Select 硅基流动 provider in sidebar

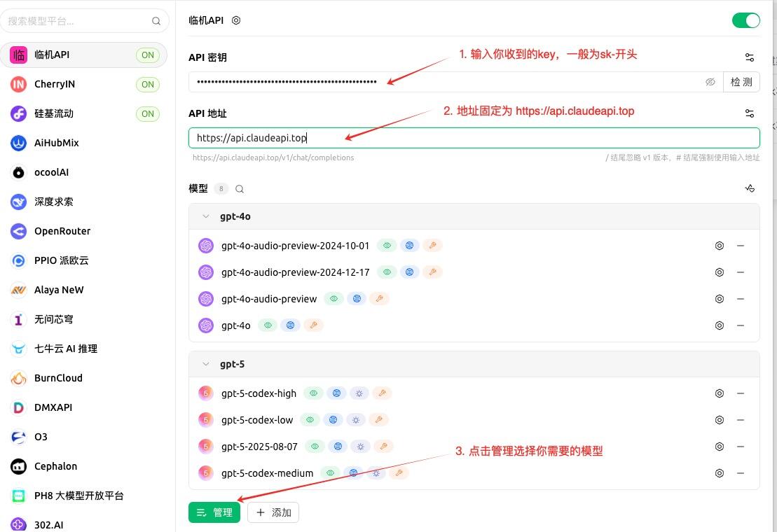pyautogui.click(x=83, y=114)
